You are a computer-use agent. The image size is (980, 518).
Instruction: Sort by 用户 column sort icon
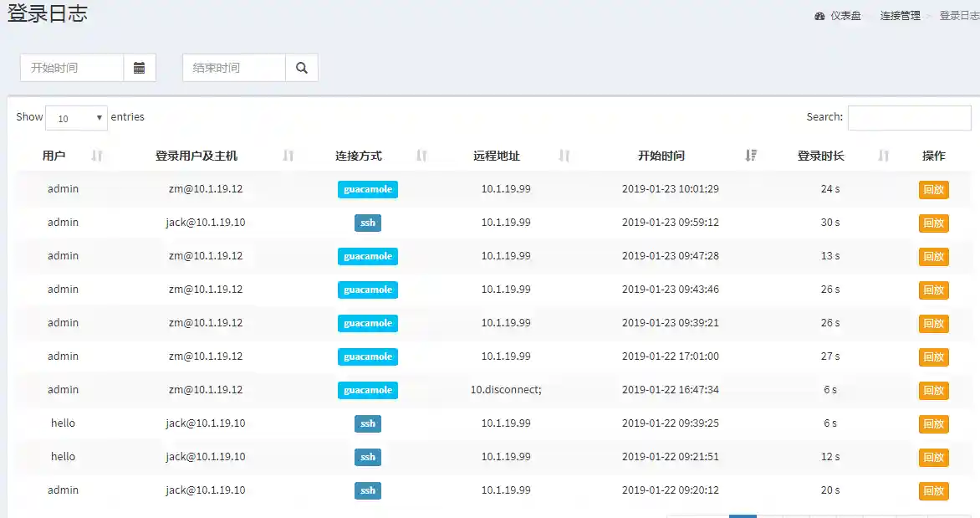[x=97, y=156]
